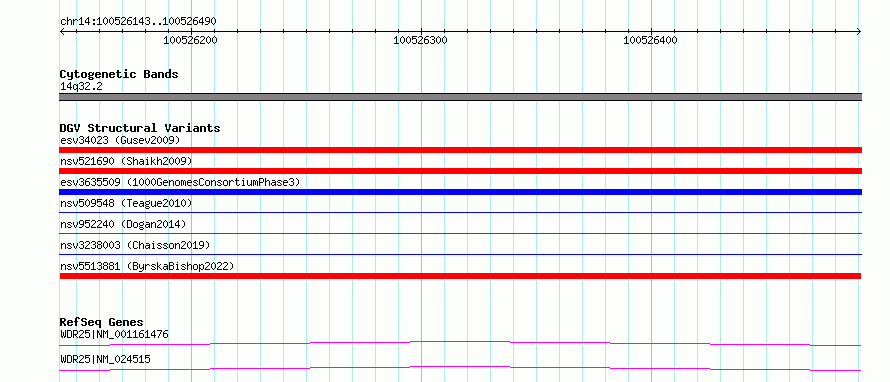
Task: Click the chr14:100526143..100526490 coordinate label
Action: tap(138, 22)
